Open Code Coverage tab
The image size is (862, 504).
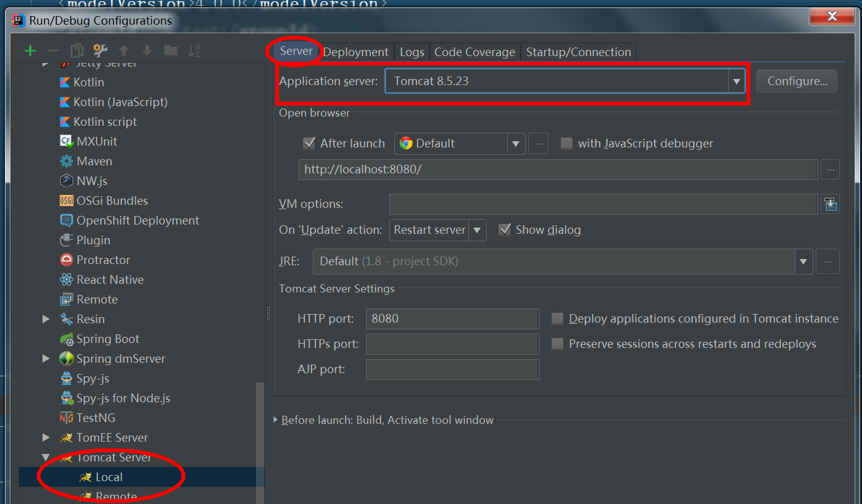click(x=475, y=52)
